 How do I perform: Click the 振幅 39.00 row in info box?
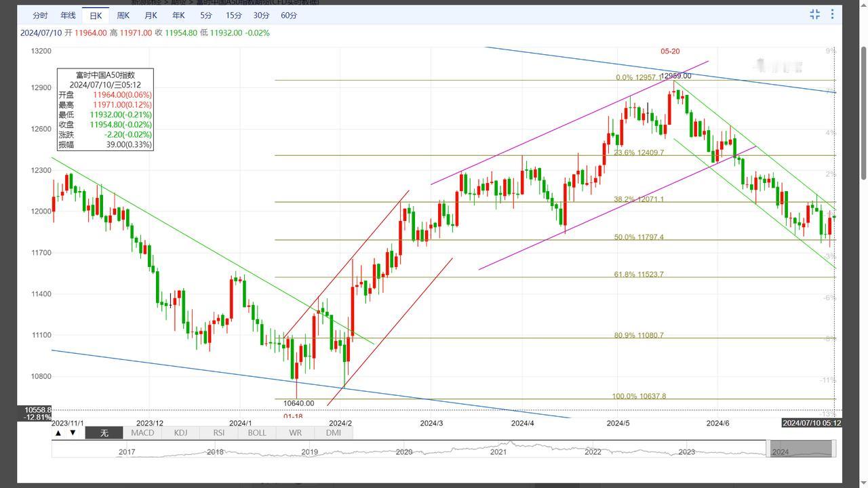point(105,144)
